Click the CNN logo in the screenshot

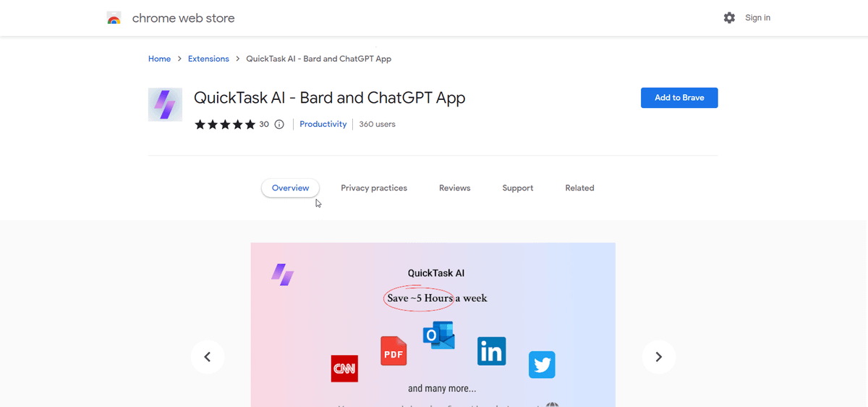click(x=344, y=368)
